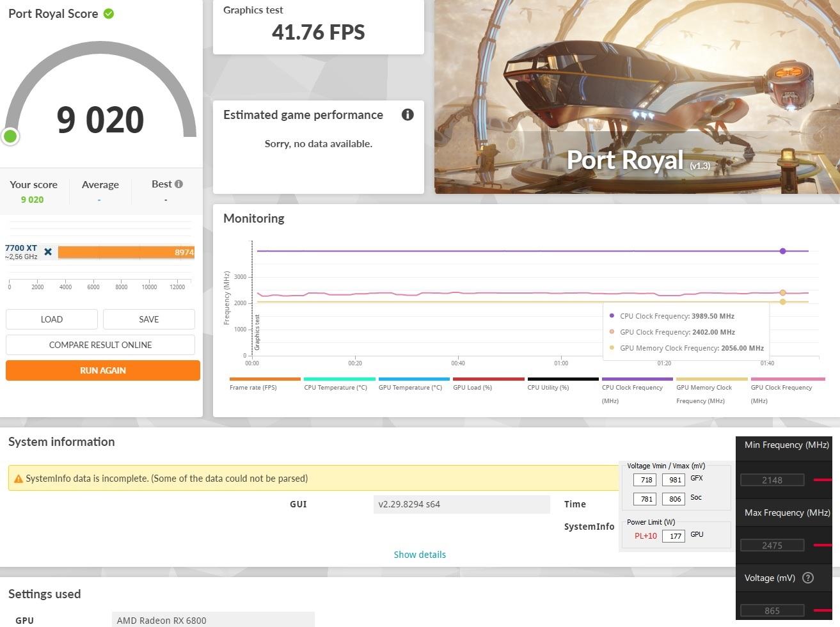Click the Max Frequency 2475 input field
The width and height of the screenshot is (840, 627).
pos(772,545)
